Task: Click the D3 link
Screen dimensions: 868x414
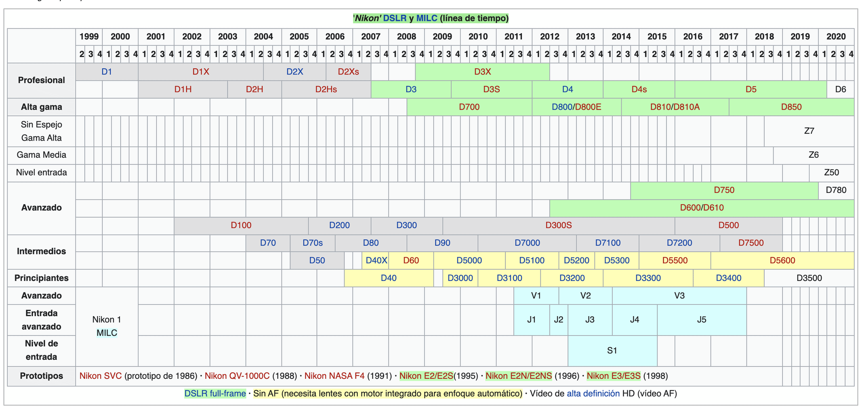Action: (411, 89)
